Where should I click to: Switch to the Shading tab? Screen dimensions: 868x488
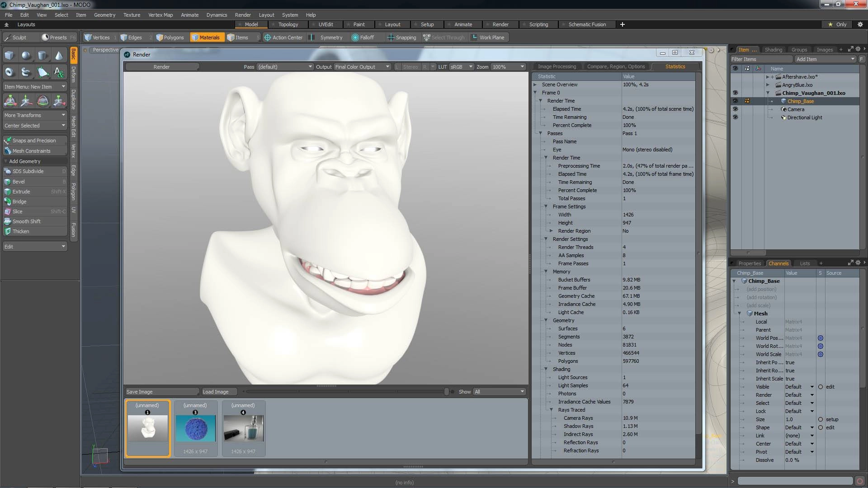(x=773, y=50)
